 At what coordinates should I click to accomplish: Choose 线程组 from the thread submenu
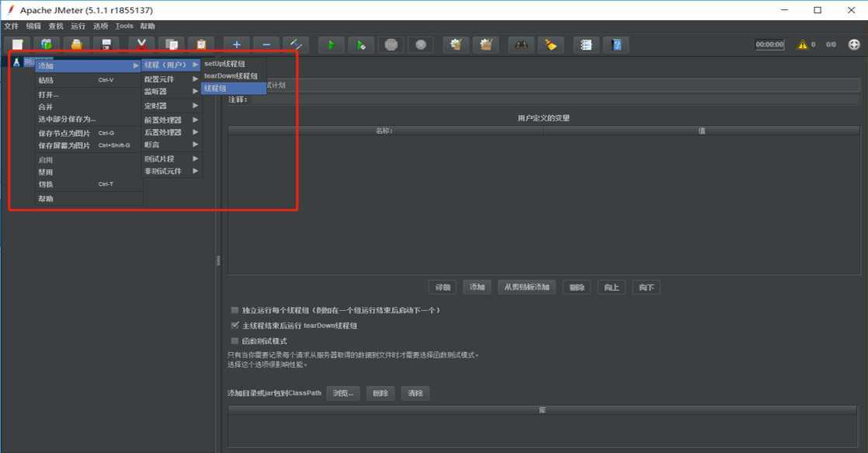234,88
